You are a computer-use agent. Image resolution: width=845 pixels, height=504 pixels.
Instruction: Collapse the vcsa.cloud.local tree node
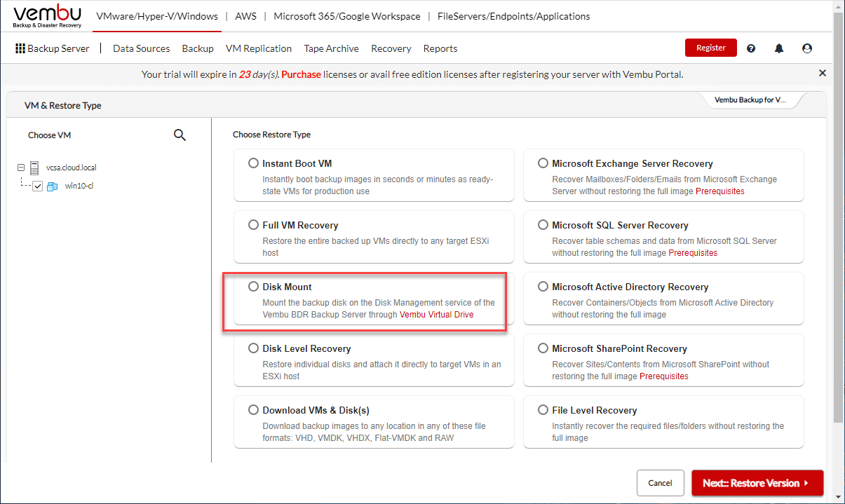click(21, 168)
